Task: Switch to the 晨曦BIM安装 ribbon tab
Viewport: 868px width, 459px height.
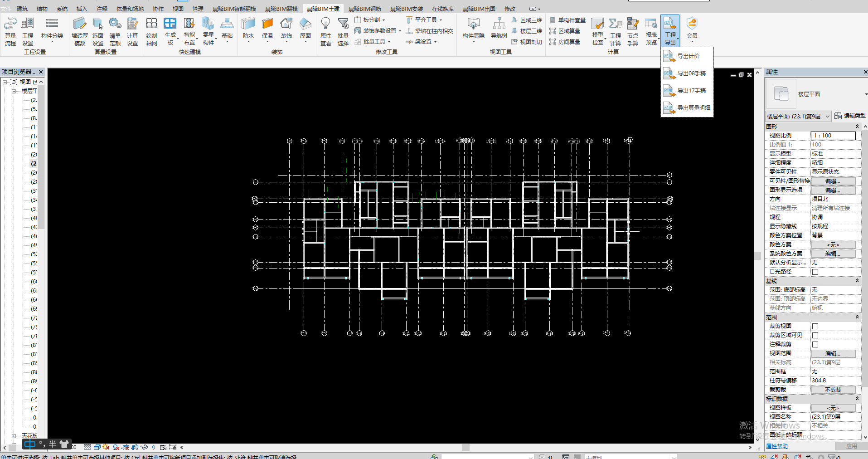Action: [x=407, y=9]
